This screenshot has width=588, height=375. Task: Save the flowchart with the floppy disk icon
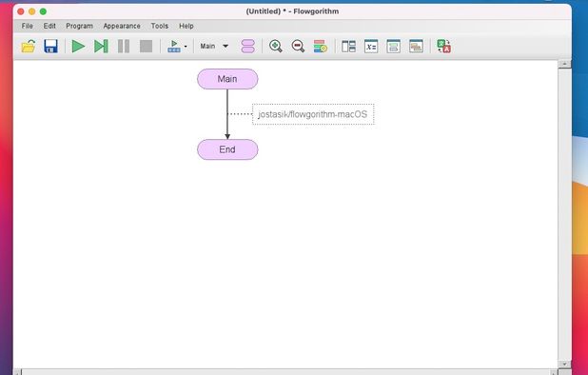[50, 46]
